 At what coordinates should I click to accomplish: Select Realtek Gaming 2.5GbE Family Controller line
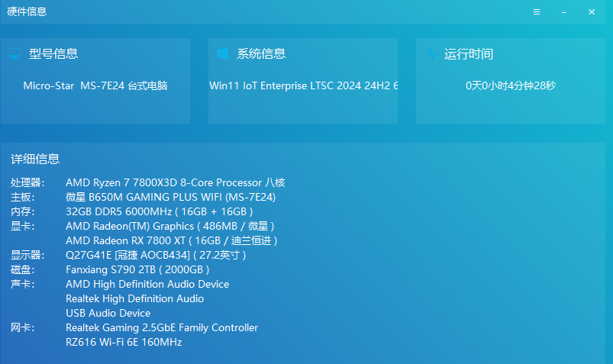click(162, 327)
